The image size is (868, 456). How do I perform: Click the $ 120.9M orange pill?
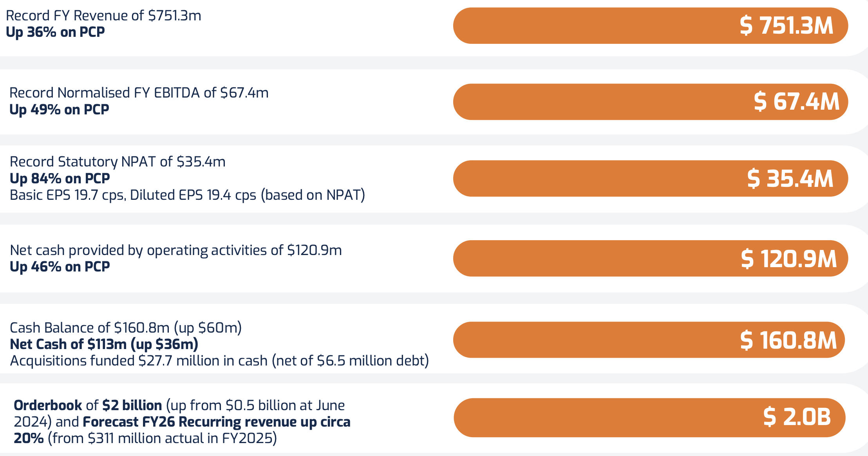[650, 259]
